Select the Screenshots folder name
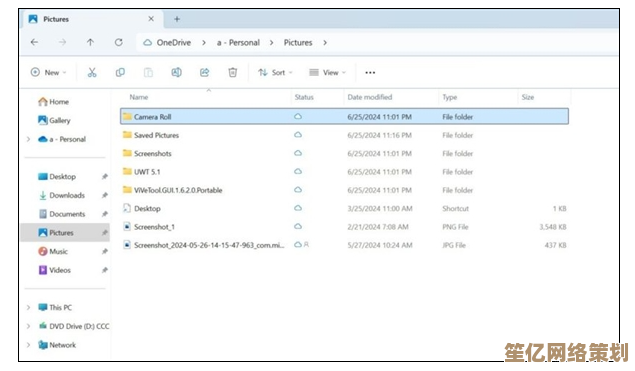 (x=153, y=154)
